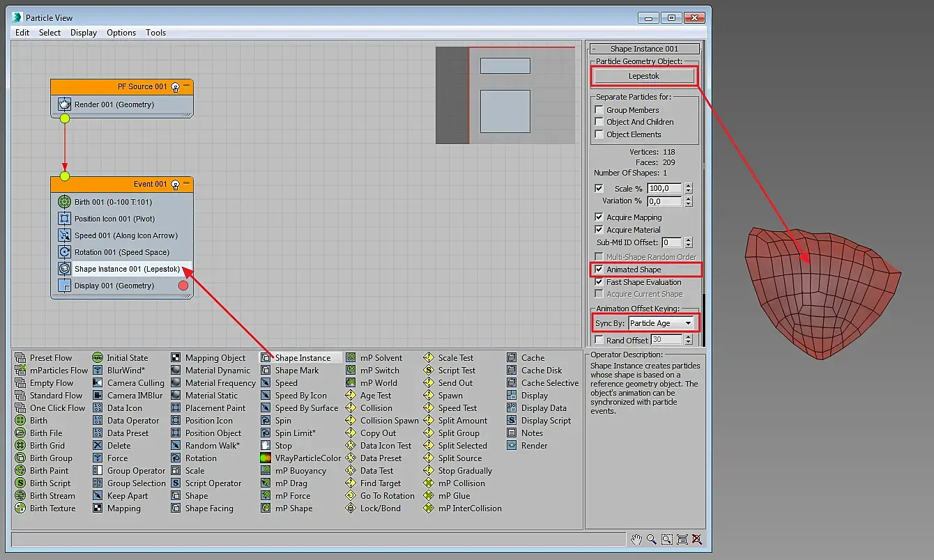
Task: Click the Preset Flow icon in the depot
Action: pos(20,358)
